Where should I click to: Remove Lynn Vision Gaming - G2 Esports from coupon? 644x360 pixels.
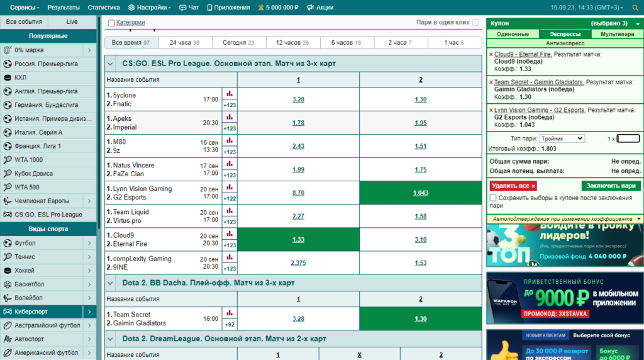491,110
